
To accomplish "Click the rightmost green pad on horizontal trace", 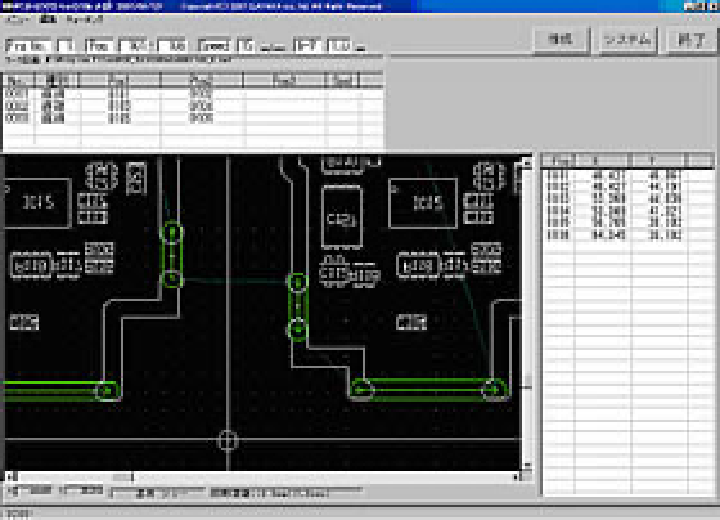I will [493, 388].
